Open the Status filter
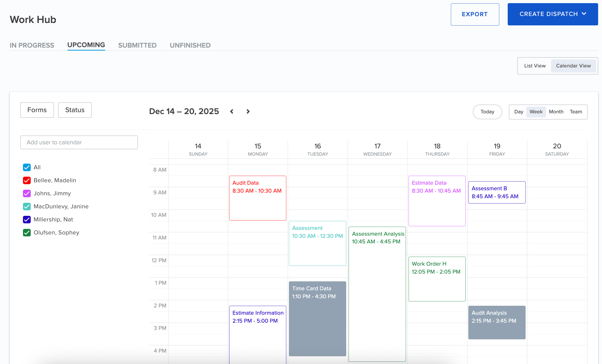This screenshot has width=602, height=364. click(x=75, y=110)
